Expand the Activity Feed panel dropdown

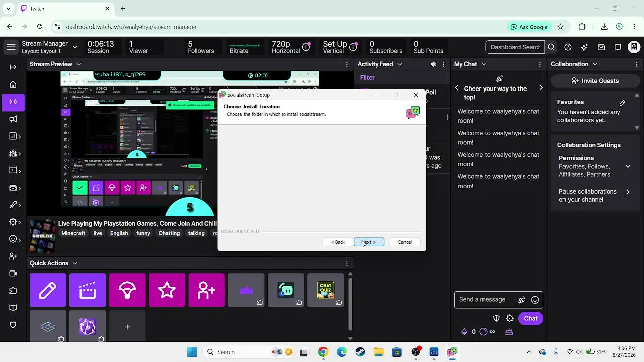(x=399, y=64)
